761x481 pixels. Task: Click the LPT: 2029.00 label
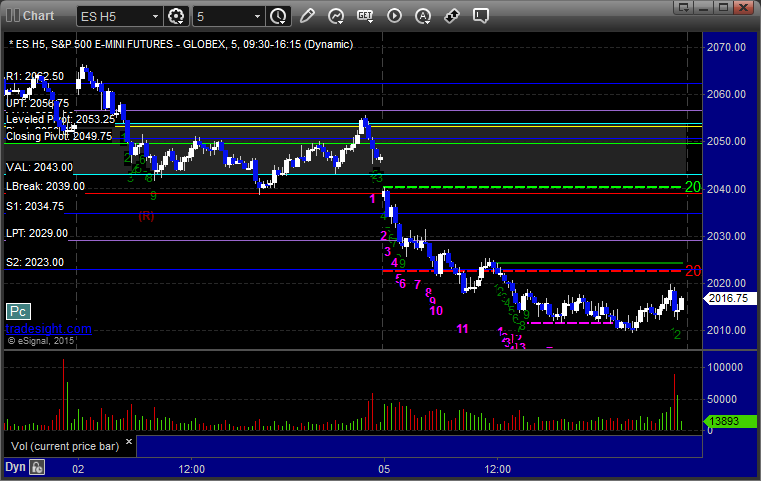[37, 233]
